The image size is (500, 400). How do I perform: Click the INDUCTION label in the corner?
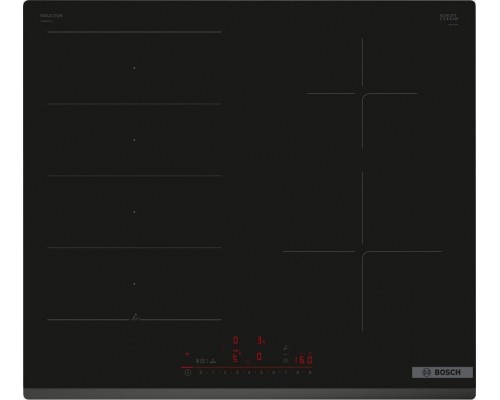click(x=51, y=16)
